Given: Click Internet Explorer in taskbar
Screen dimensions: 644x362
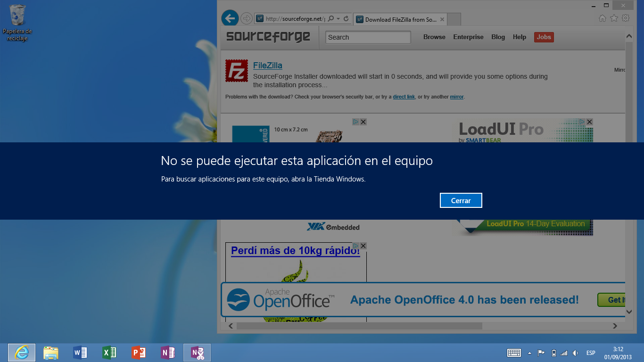Looking at the screenshot, I should pos(22,353).
